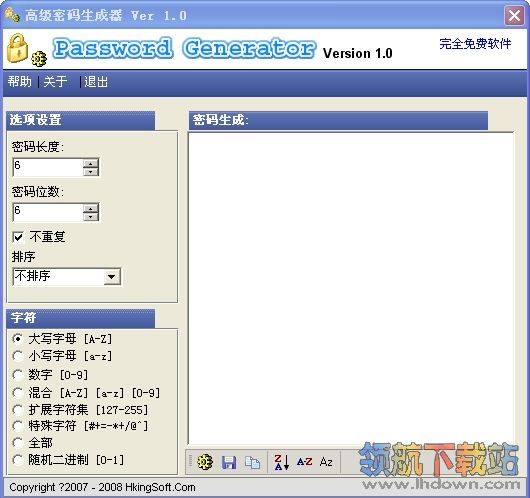This screenshot has width=530, height=498.
Task: Click into the 密码位数 input field
Action: tap(48, 212)
